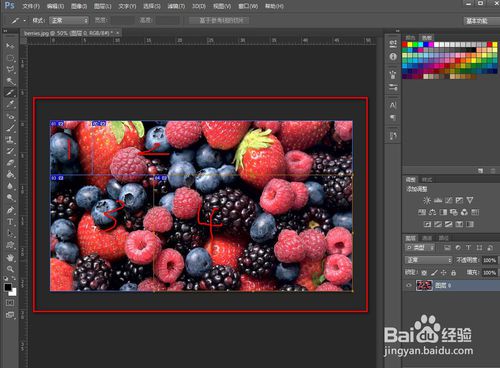The height and width of the screenshot is (368, 500).
Task: Create new swatch from panel bottom
Action: coord(480,171)
